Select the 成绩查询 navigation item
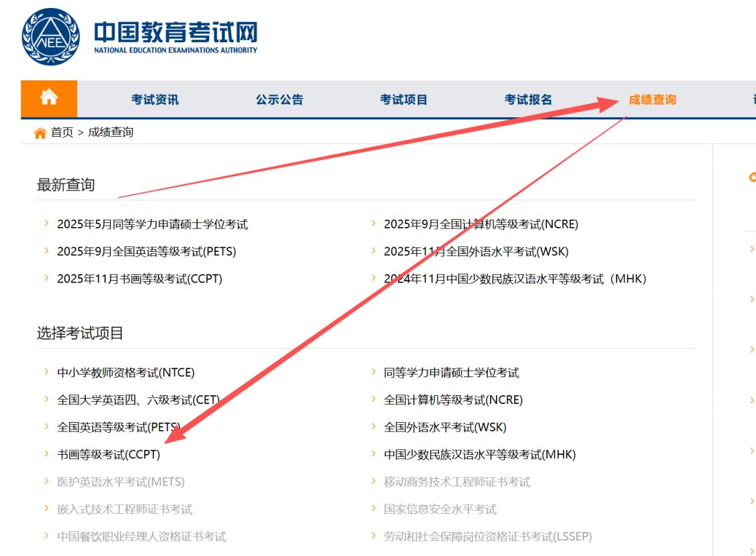The image size is (756, 556). (652, 100)
